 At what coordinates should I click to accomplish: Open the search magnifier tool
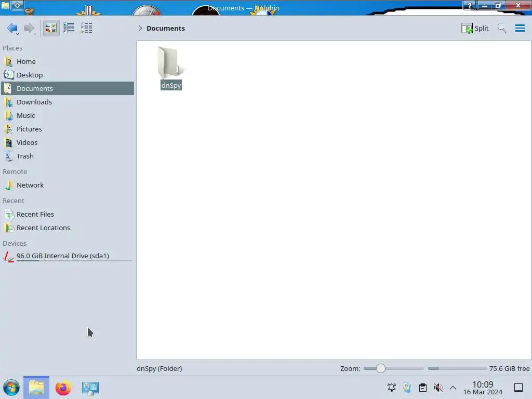pyautogui.click(x=502, y=28)
